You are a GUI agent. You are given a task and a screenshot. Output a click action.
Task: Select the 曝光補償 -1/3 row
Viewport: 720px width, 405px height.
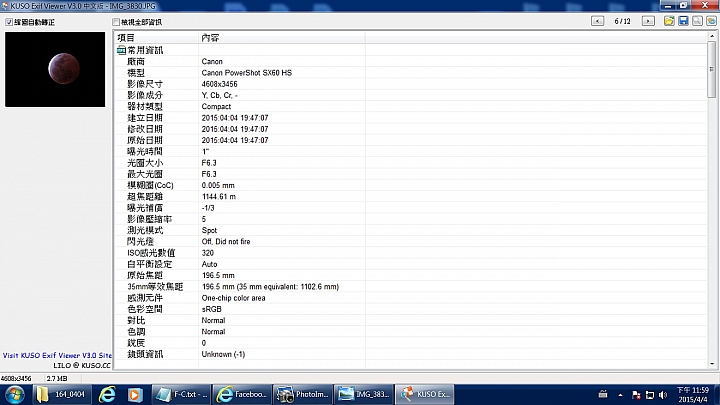pos(411,208)
